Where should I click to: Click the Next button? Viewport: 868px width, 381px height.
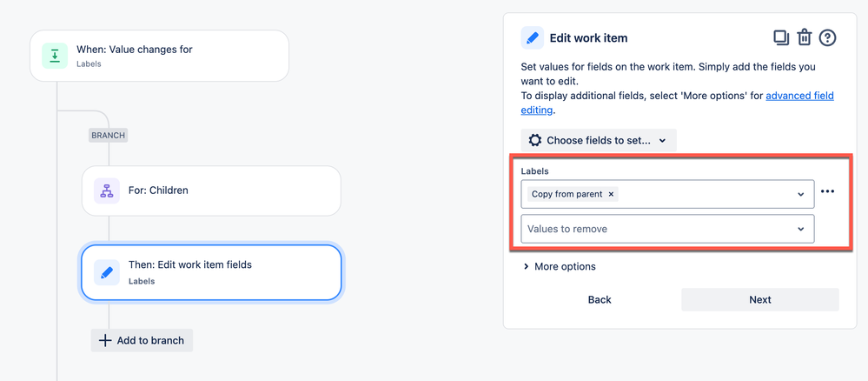759,299
